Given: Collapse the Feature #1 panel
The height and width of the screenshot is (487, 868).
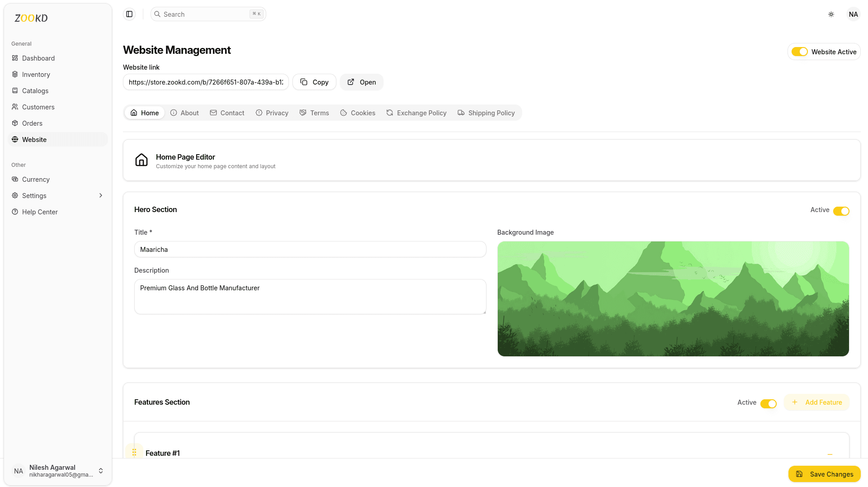Looking at the screenshot, I should tap(830, 454).
